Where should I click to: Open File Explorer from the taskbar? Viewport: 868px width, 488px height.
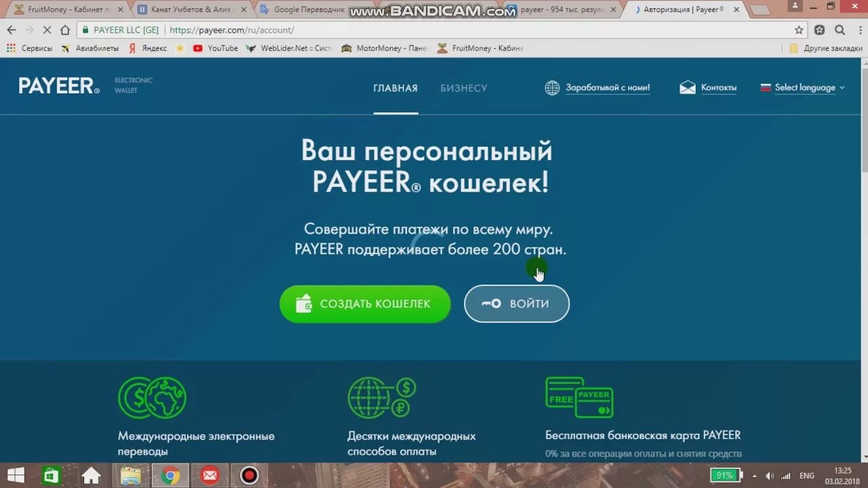pos(130,476)
